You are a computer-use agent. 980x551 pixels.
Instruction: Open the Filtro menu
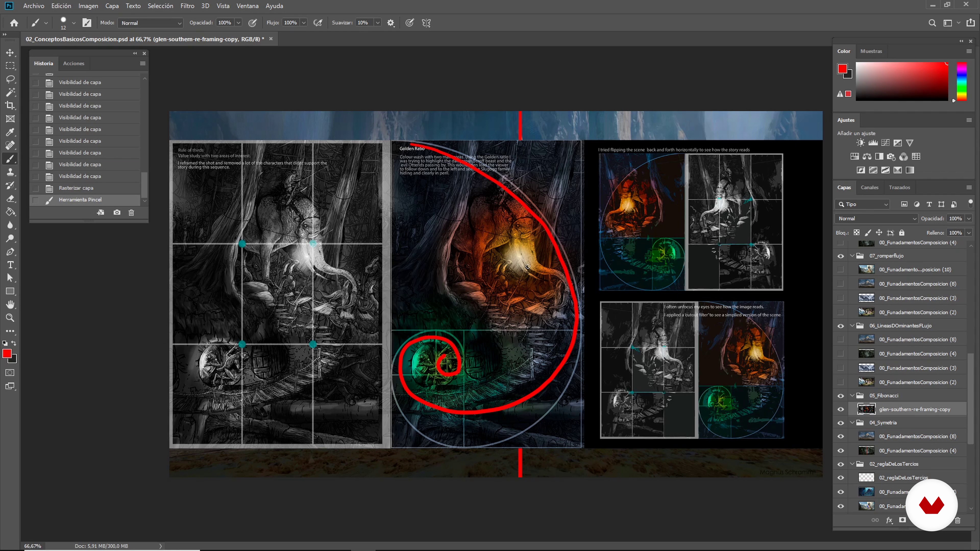tap(187, 6)
